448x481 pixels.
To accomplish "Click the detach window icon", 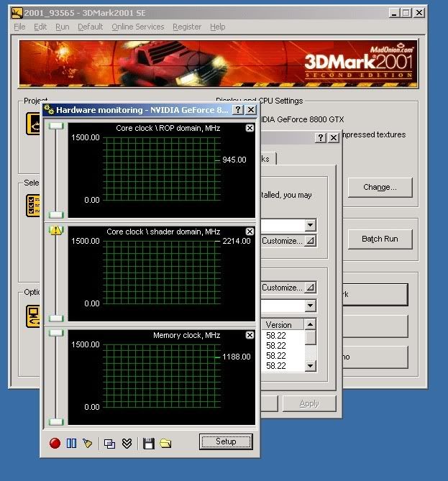I will 109,444.
